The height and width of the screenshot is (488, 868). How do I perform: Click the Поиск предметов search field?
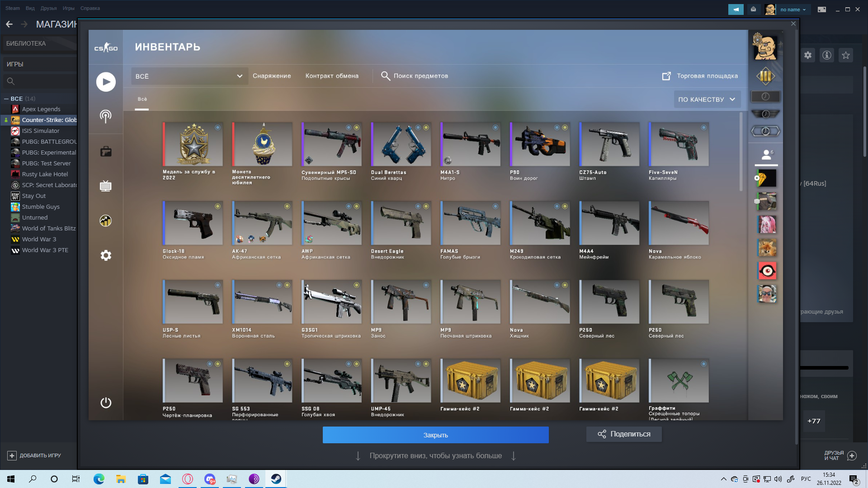click(421, 76)
